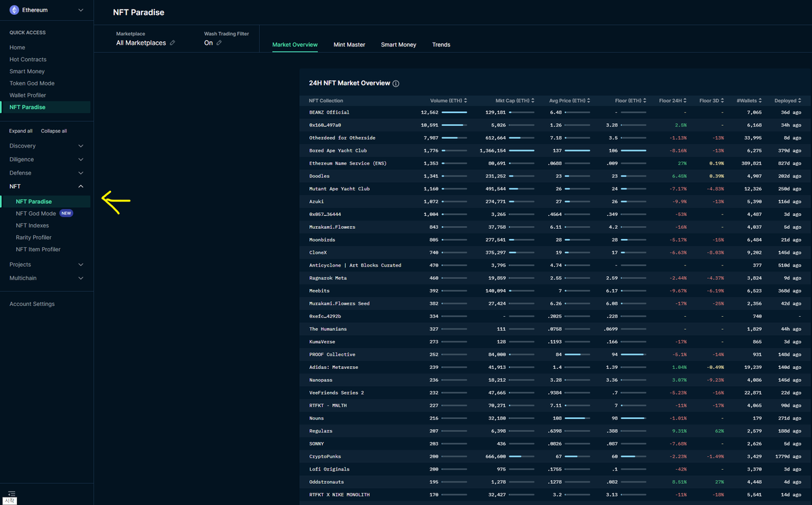Open the Mutant Ape Yacht Club collection

tap(340, 189)
